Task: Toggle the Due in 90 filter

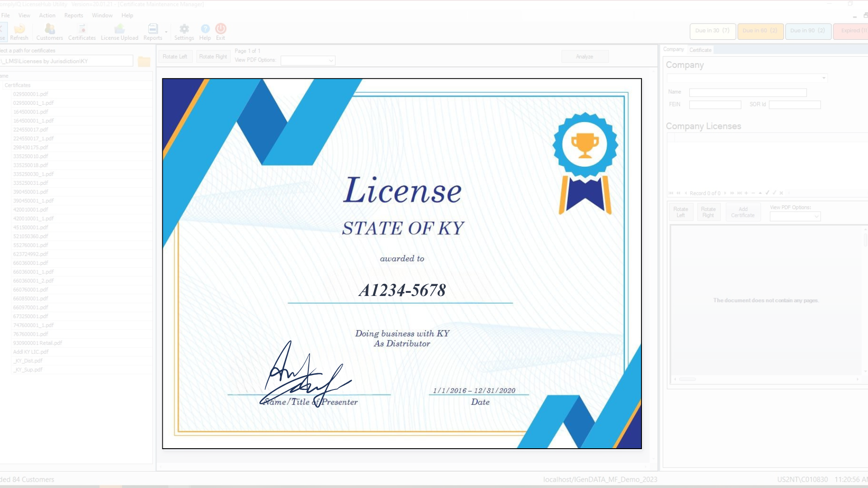Action: pos(807,31)
